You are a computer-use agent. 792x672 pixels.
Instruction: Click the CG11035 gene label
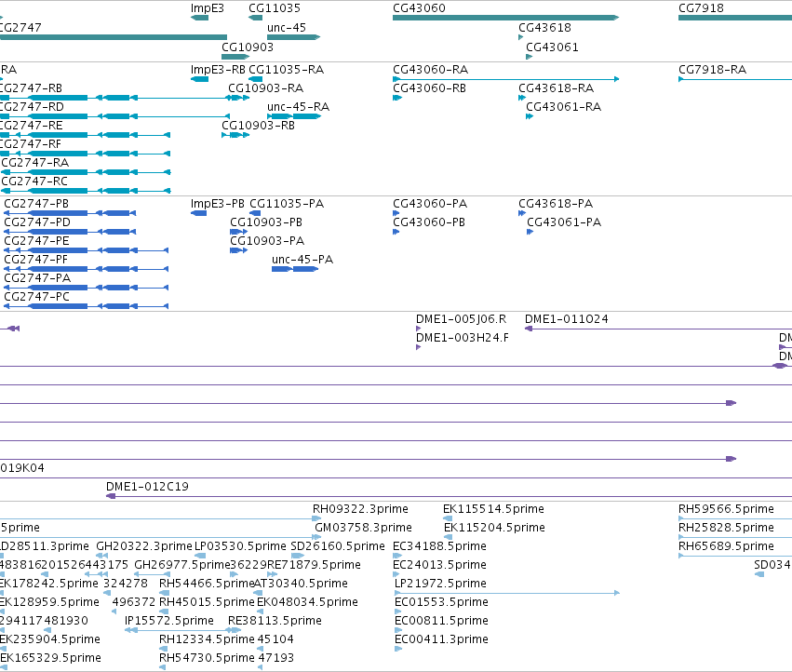pos(275,8)
